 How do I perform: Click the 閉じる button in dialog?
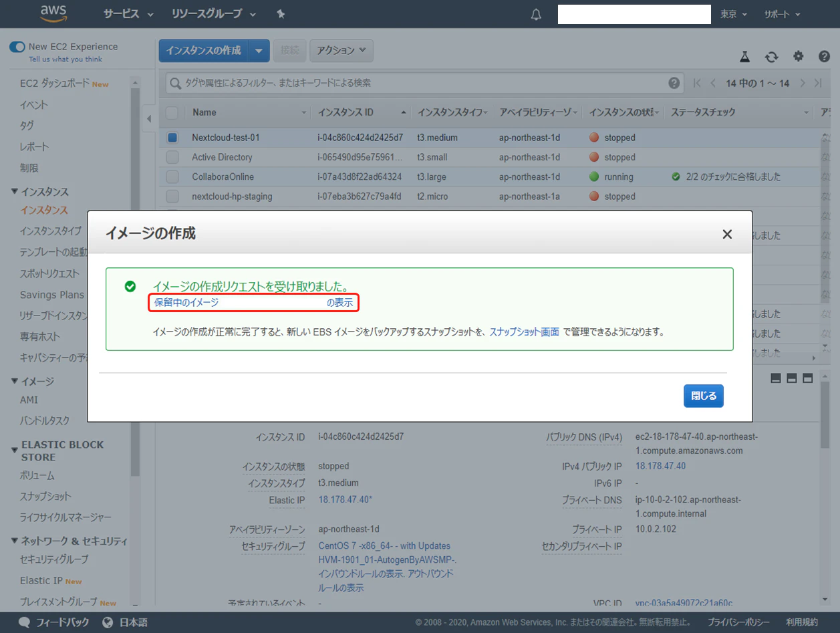(x=704, y=396)
